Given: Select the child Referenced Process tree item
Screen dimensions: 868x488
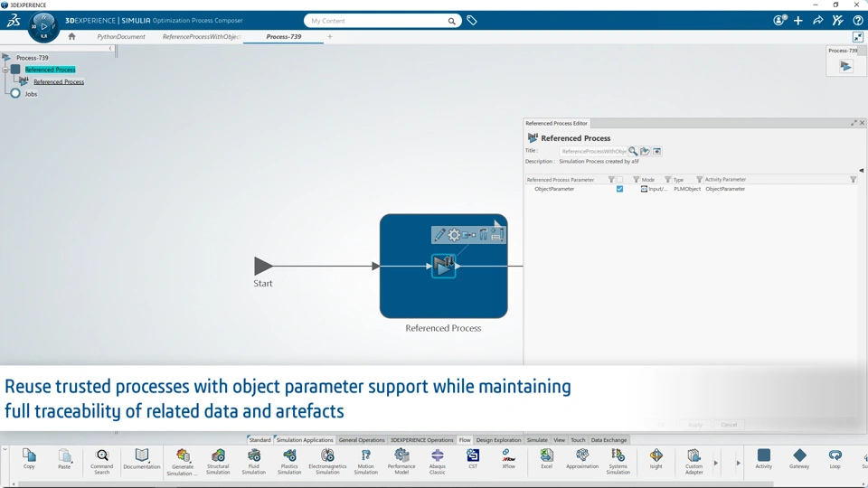Looking at the screenshot, I should [59, 82].
